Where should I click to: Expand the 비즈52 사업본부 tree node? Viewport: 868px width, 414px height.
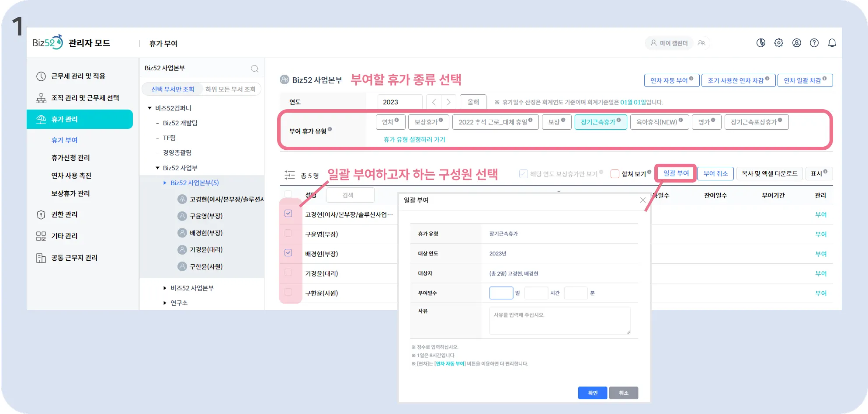(x=165, y=288)
